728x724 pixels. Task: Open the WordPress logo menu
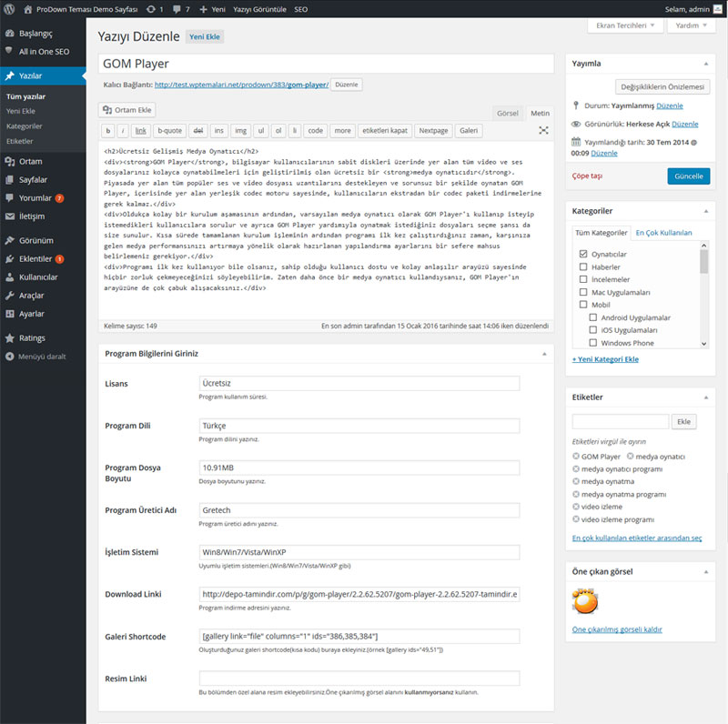point(9,9)
